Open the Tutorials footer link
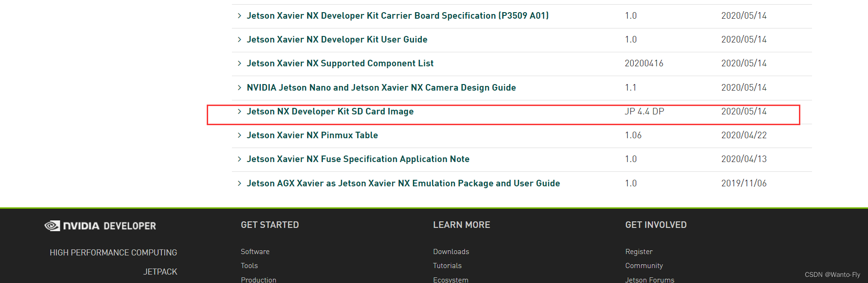Screen dimensions: 868x283 click(x=448, y=266)
